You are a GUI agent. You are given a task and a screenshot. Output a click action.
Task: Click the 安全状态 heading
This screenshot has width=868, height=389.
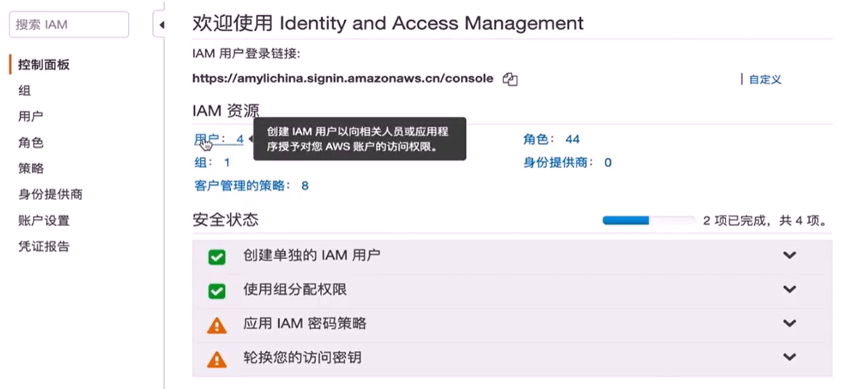[x=225, y=220]
